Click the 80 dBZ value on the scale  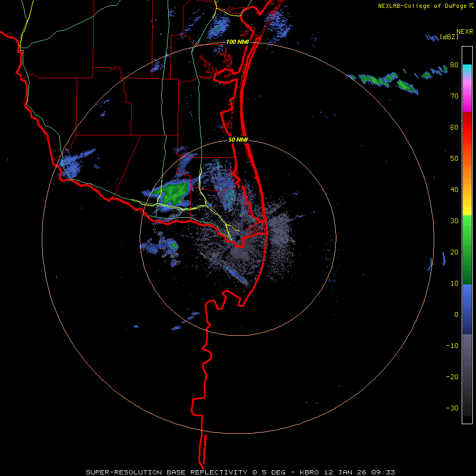pyautogui.click(x=454, y=65)
